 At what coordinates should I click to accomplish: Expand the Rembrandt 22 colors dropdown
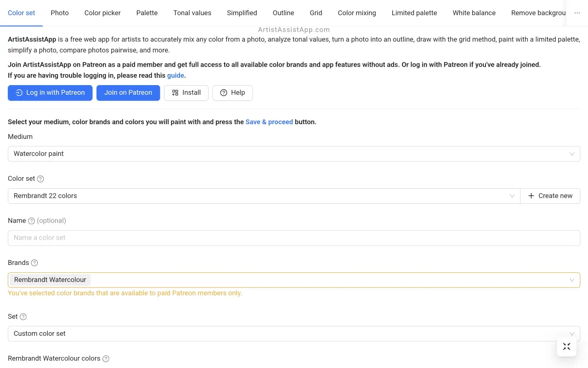click(264, 195)
